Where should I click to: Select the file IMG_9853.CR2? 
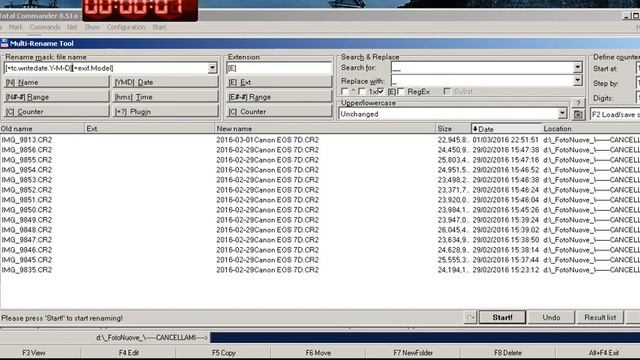point(27,180)
